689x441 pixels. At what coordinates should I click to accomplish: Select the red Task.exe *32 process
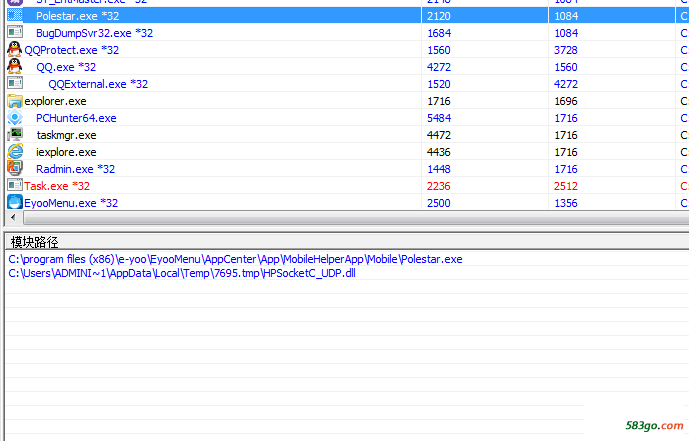pyautogui.click(x=57, y=186)
